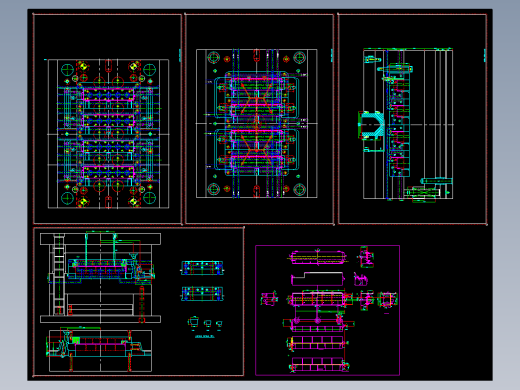
Task: Select the bottom ribbed part view in magenta frame
Action: pos(319,364)
